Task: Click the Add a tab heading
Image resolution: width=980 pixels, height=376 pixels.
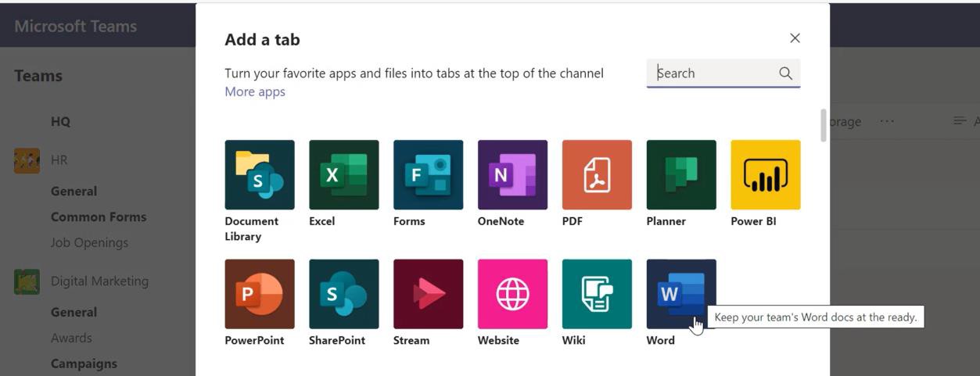Action: tap(262, 39)
